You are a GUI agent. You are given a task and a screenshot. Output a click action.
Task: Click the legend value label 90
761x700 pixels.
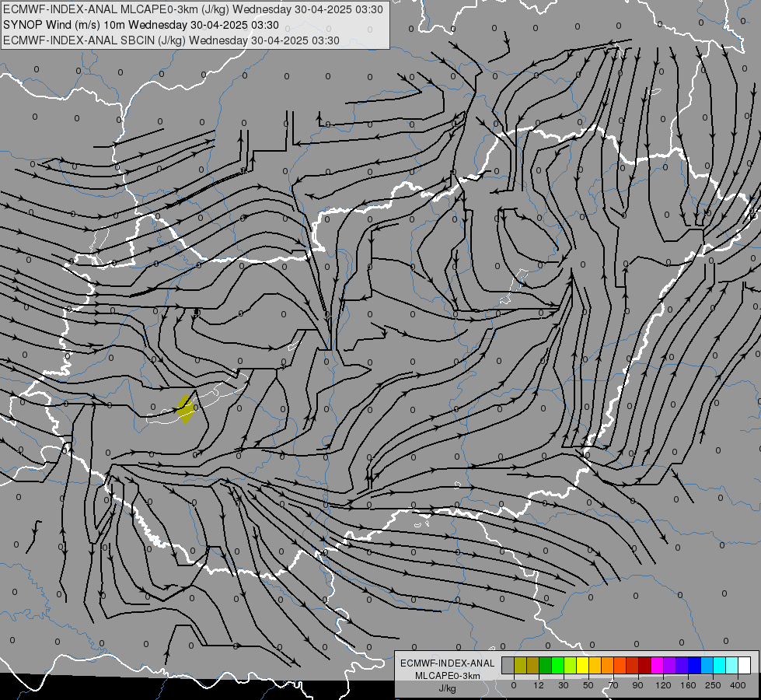[x=637, y=685]
